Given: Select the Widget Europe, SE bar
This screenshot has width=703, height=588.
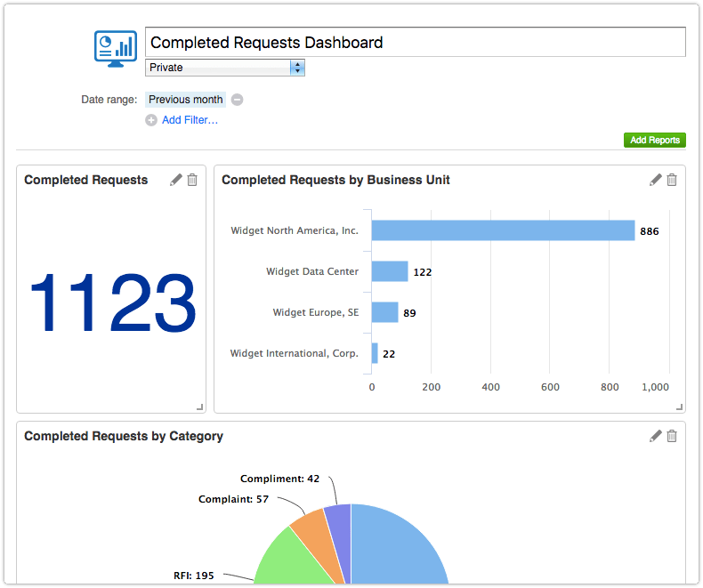Looking at the screenshot, I should (x=384, y=312).
